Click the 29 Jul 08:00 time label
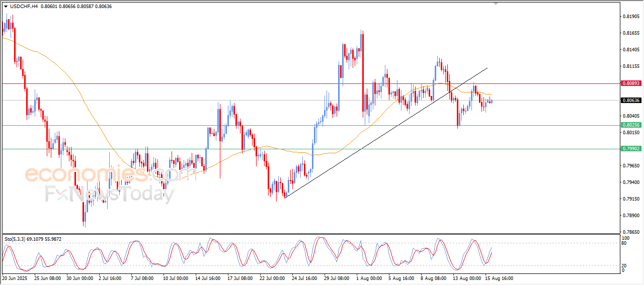This screenshot has width=644, height=285. click(337, 278)
